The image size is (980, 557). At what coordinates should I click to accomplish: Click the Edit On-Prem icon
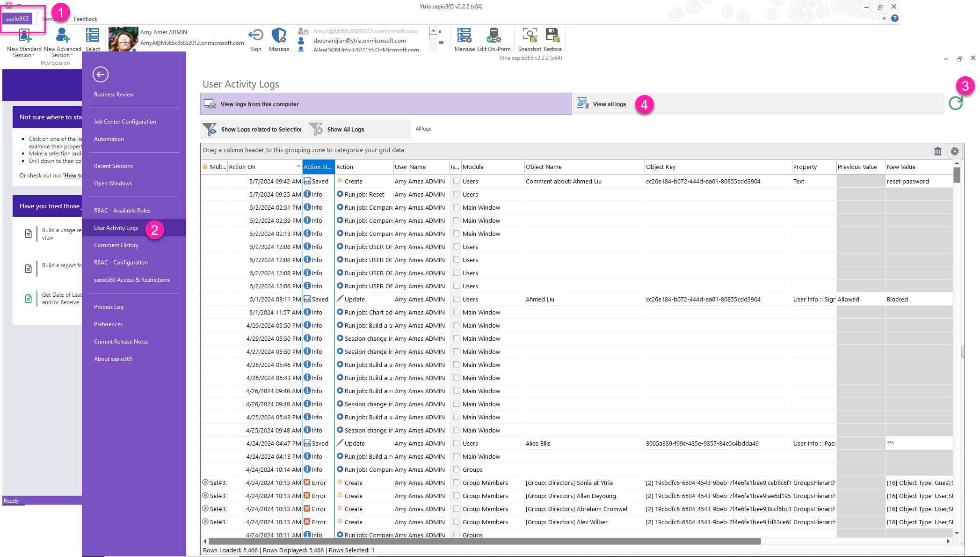click(x=494, y=36)
